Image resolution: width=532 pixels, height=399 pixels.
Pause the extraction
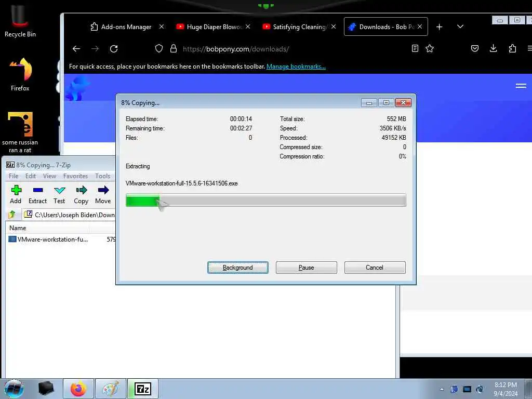[307, 268]
